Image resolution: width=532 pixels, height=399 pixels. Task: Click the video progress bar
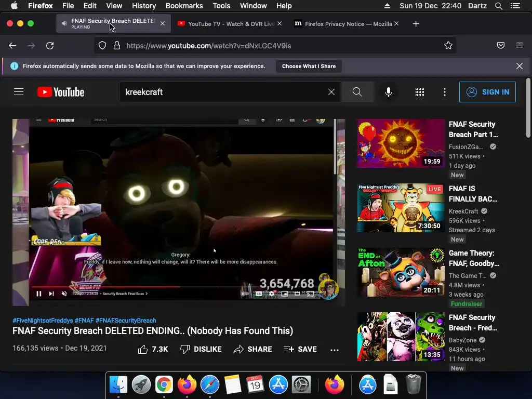coord(183,287)
